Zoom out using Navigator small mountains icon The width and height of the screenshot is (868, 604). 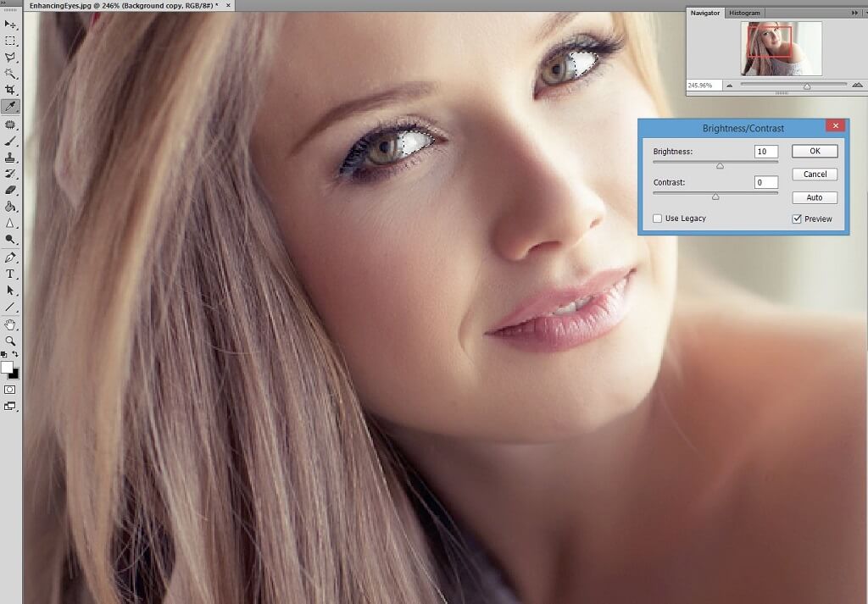click(730, 86)
